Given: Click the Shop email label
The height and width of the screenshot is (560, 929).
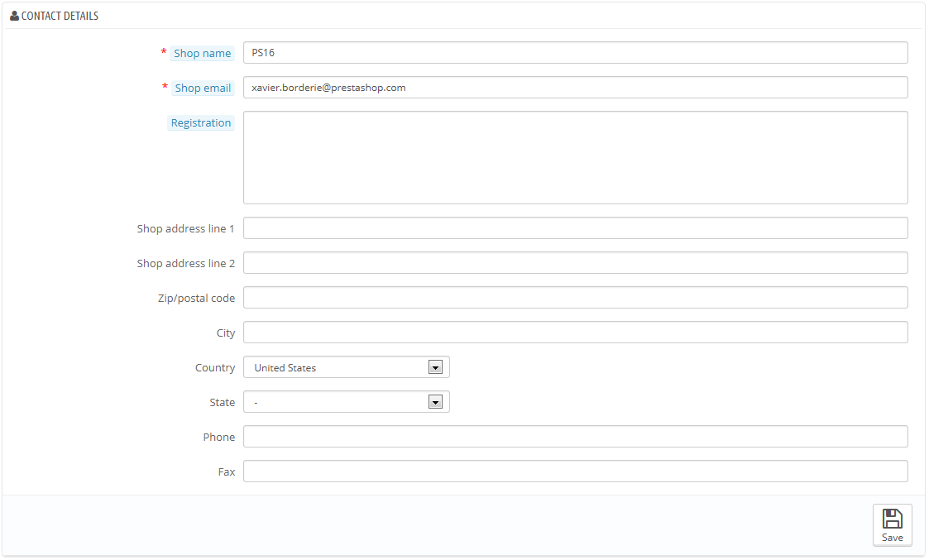Looking at the screenshot, I should (x=203, y=89).
